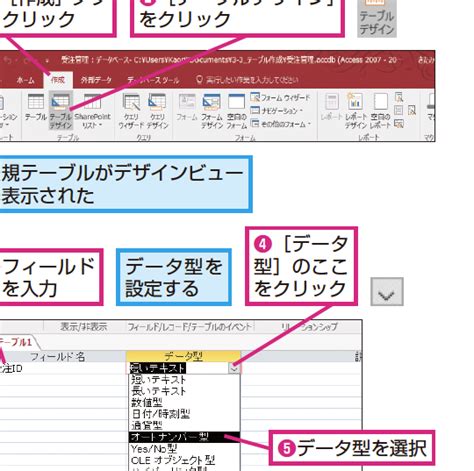Viewport: 474px width, 471px height.
Task: Select the テーブル1 document tab
Action: [17, 342]
